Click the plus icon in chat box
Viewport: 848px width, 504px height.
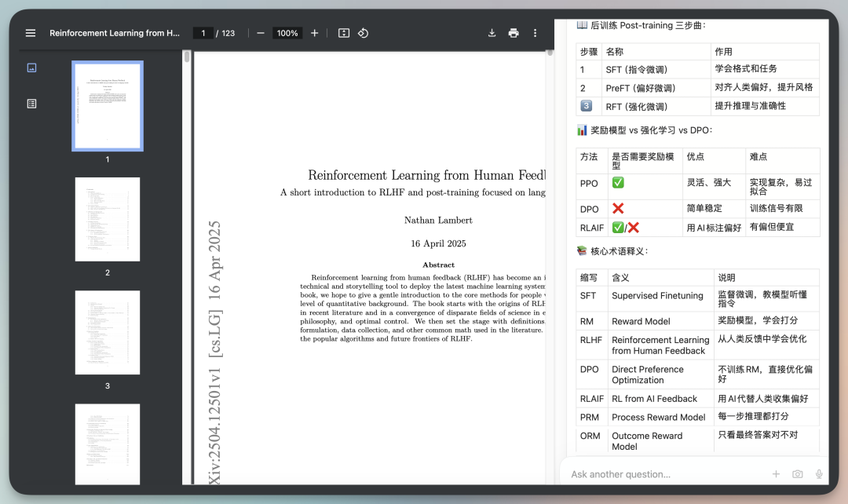(x=776, y=474)
